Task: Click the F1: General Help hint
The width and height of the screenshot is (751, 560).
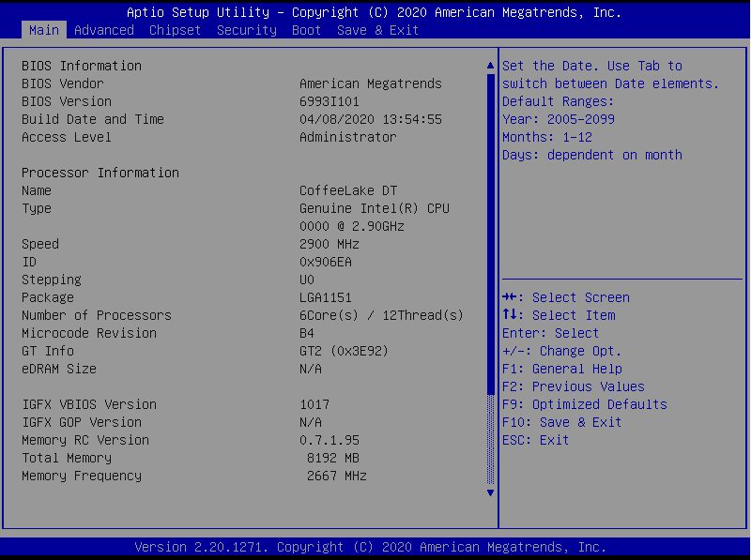Action: pos(561,369)
